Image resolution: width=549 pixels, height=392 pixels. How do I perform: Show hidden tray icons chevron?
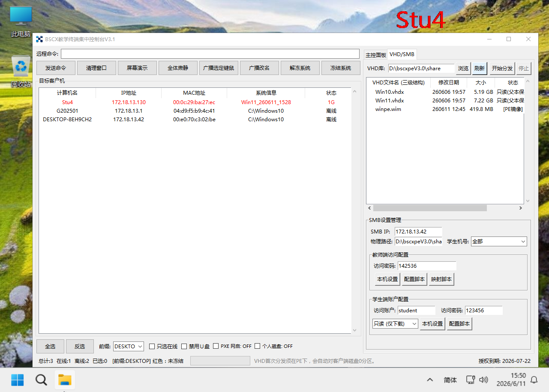430,380
